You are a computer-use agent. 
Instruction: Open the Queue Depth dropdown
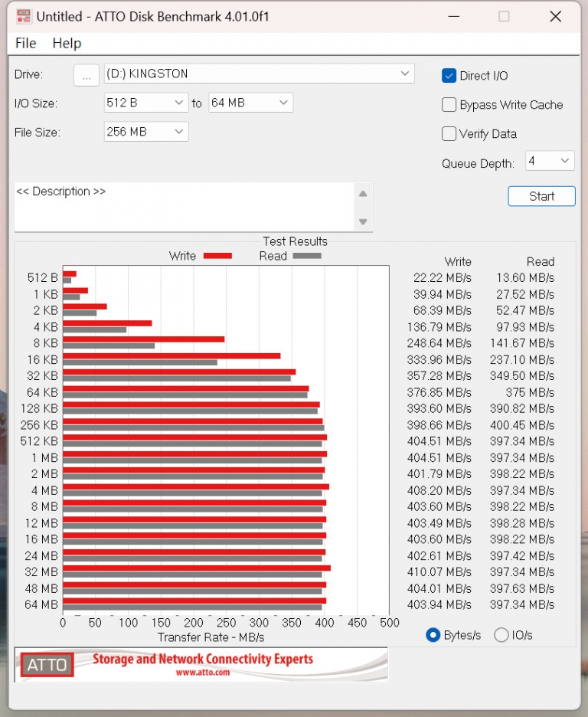pos(550,161)
